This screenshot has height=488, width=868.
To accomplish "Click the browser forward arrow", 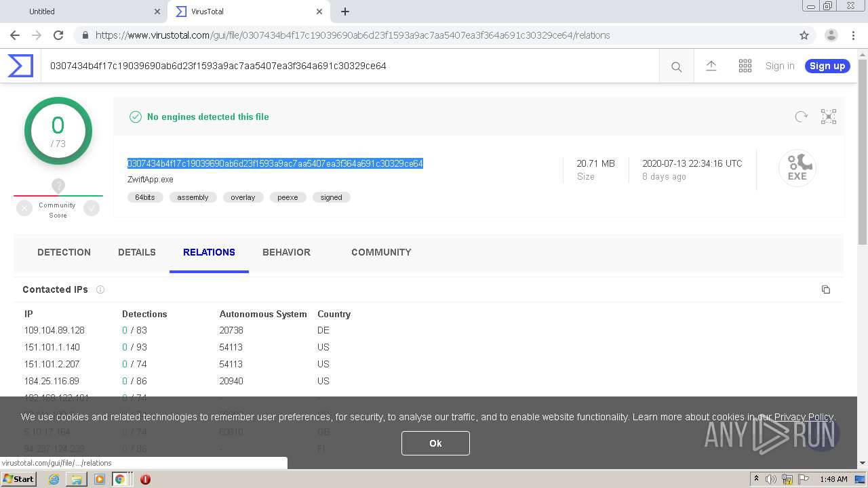I will click(x=37, y=35).
